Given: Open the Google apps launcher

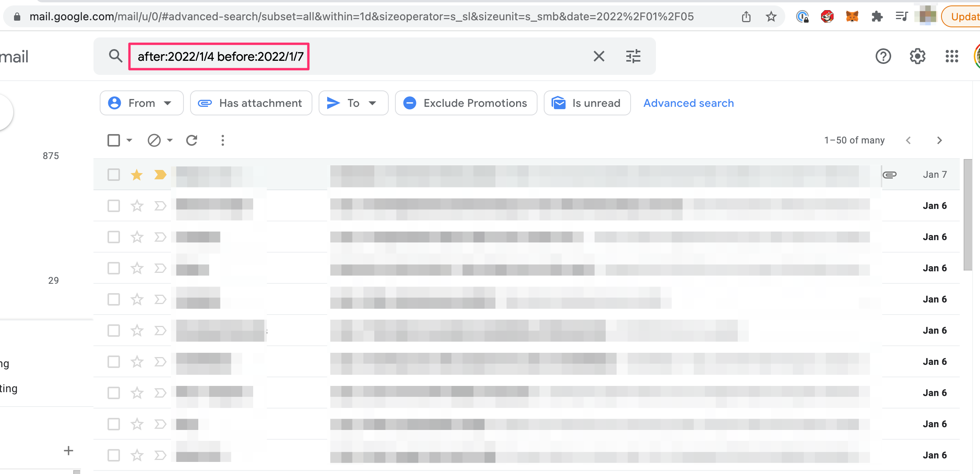Looking at the screenshot, I should (x=952, y=56).
